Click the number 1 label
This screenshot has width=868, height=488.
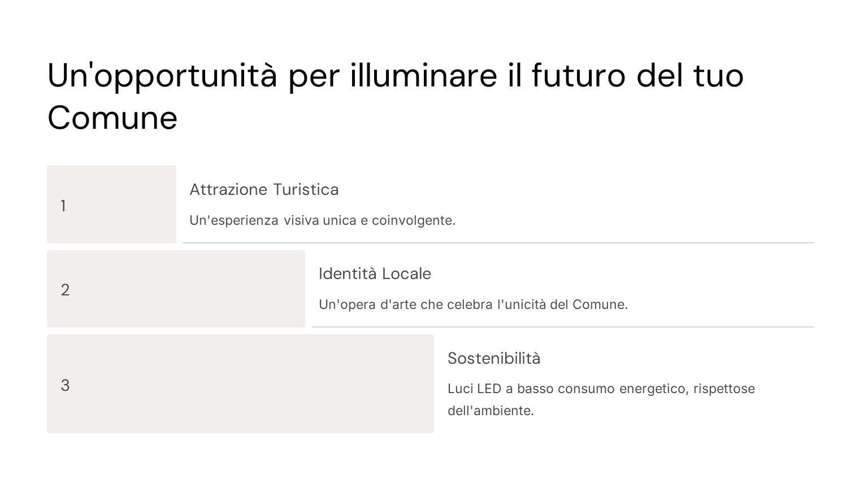tap(63, 206)
